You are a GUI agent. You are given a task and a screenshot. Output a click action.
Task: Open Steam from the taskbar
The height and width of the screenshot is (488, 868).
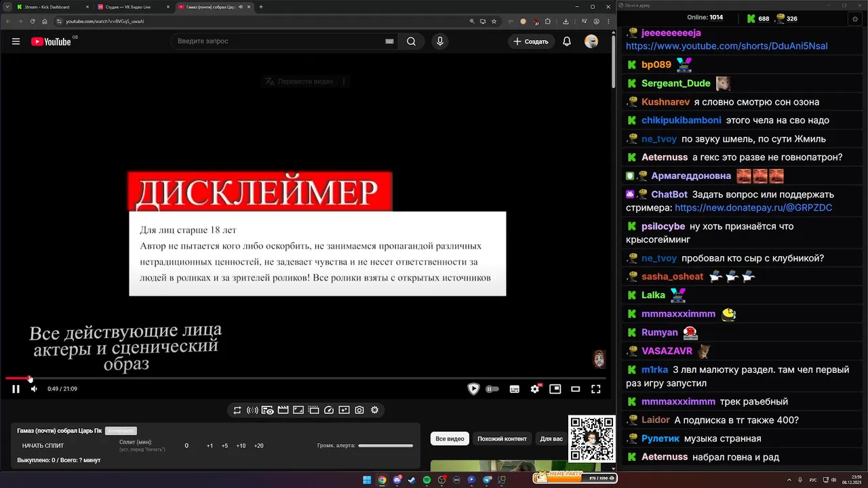pos(412,480)
